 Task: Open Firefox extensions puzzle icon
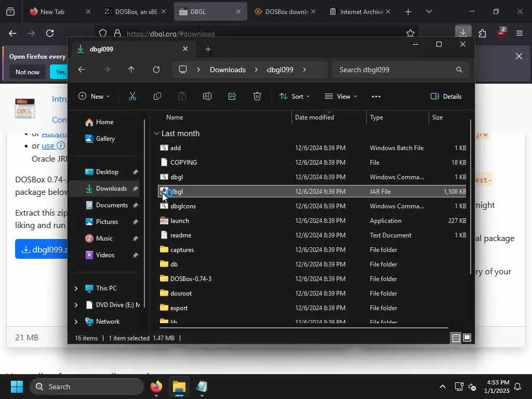point(482,33)
